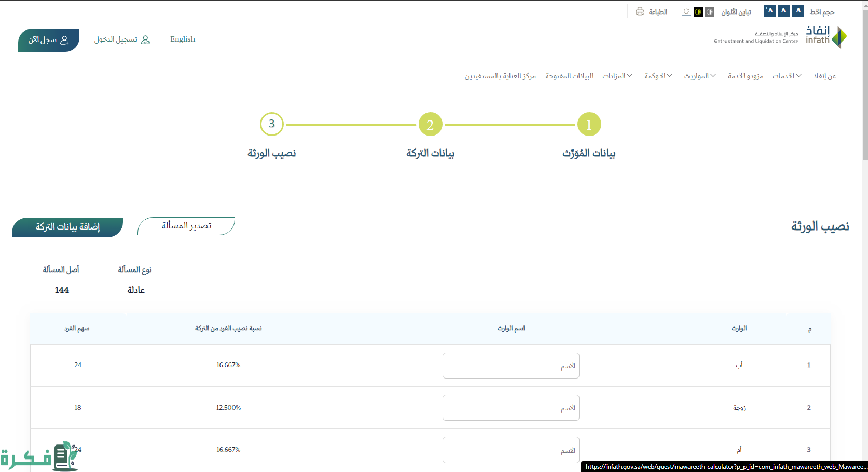Click the Infath logo
Viewport: 868px width, 472px height.
click(826, 37)
